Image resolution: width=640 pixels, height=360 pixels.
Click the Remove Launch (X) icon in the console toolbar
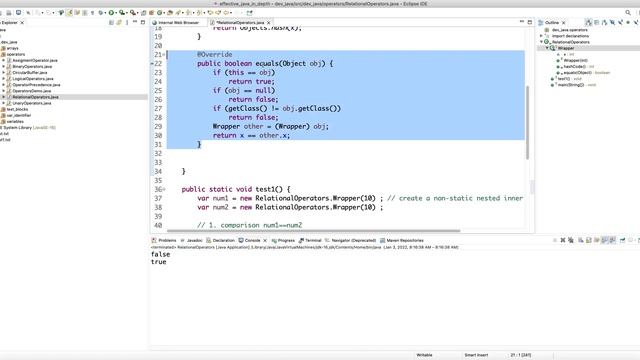tap(563, 240)
